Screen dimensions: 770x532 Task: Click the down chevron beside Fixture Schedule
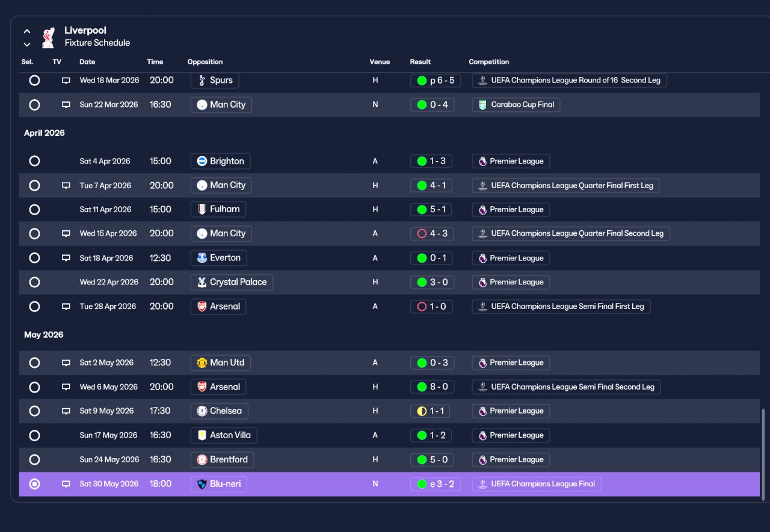click(27, 44)
